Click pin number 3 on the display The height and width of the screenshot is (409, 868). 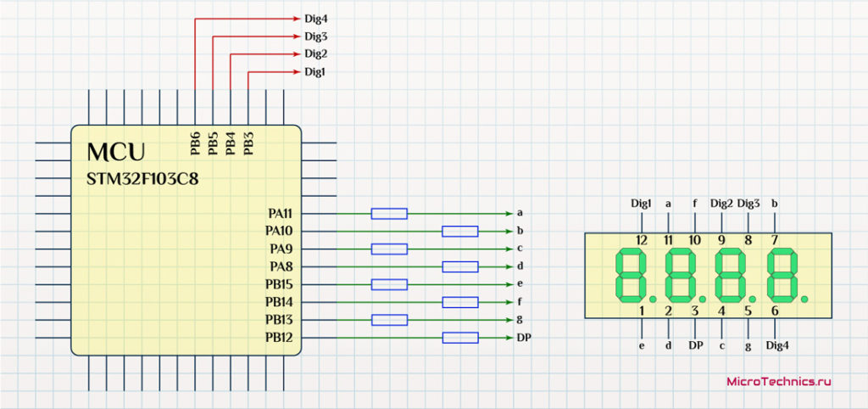coord(695,311)
